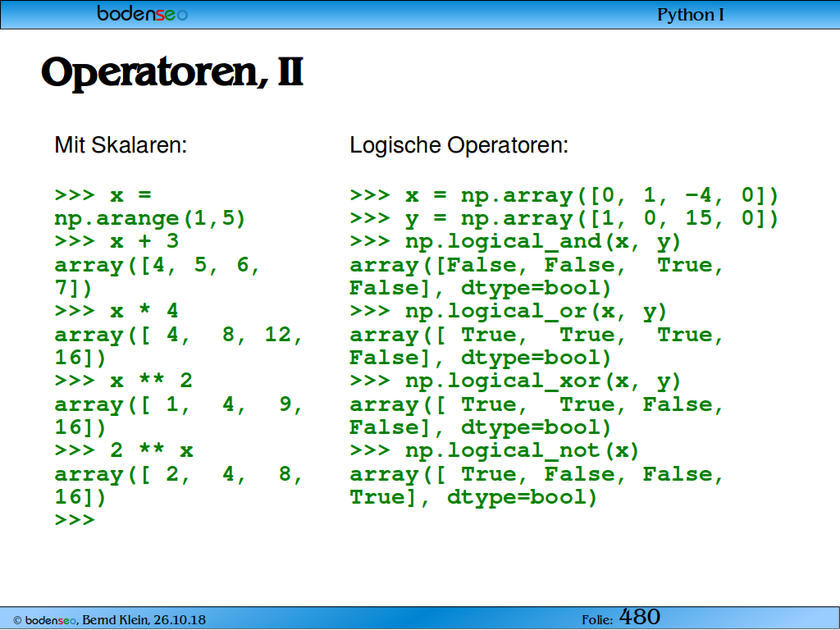Screen dimensions: 840x630
Task: Click the line '>>> np.logical_xor(x, y)'
Action: click(515, 381)
